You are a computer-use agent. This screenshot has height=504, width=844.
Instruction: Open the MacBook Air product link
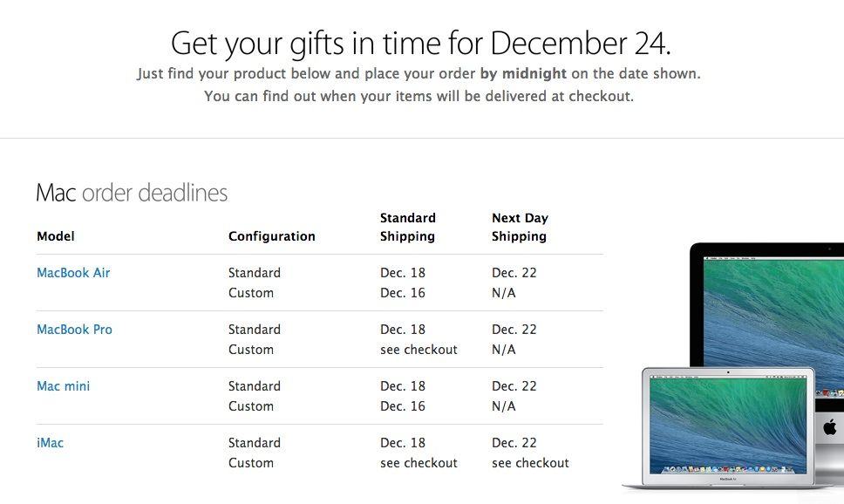(73, 273)
